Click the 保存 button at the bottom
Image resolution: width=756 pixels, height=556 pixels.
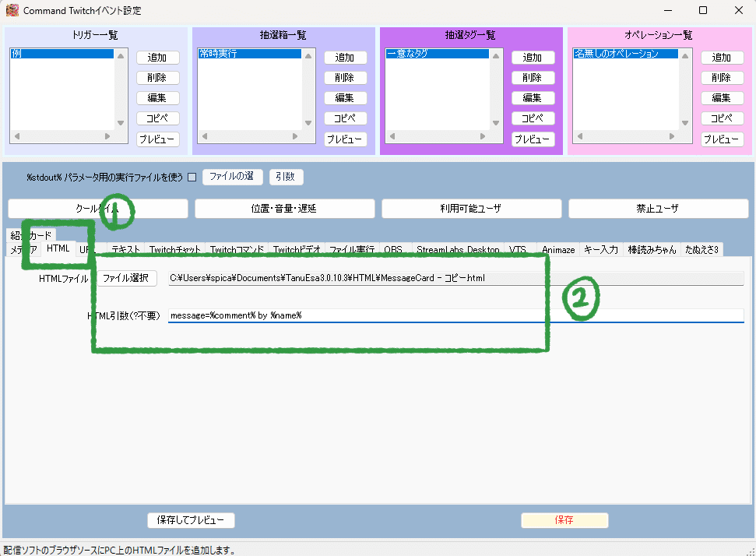[564, 520]
